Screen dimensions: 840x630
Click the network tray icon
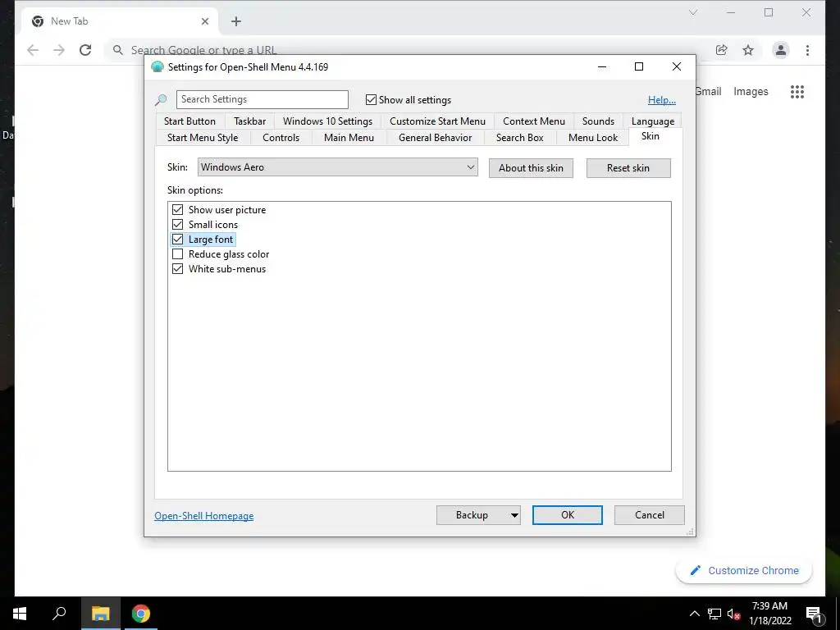pyautogui.click(x=714, y=614)
